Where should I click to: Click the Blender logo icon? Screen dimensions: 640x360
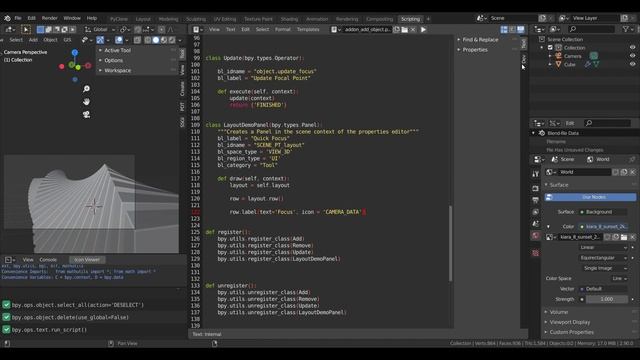click(x=7, y=18)
